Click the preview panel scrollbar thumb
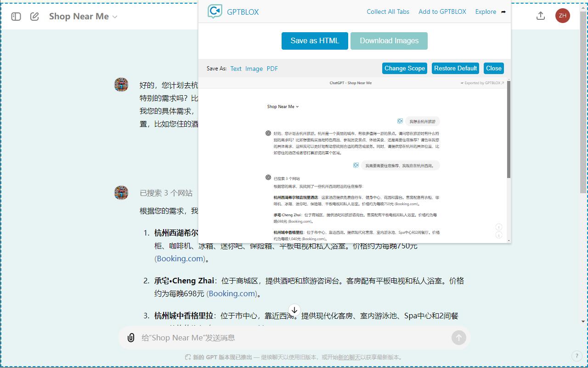588x368 pixels. pos(509,130)
